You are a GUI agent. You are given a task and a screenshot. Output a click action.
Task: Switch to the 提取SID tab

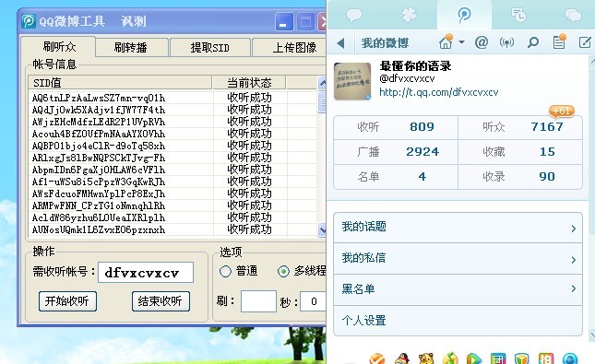point(209,48)
